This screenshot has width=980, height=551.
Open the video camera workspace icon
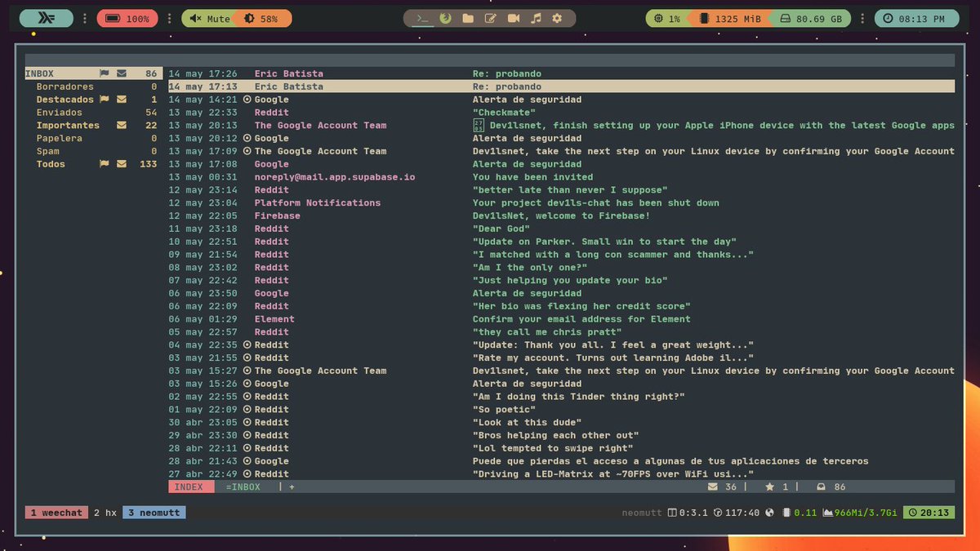(514, 18)
